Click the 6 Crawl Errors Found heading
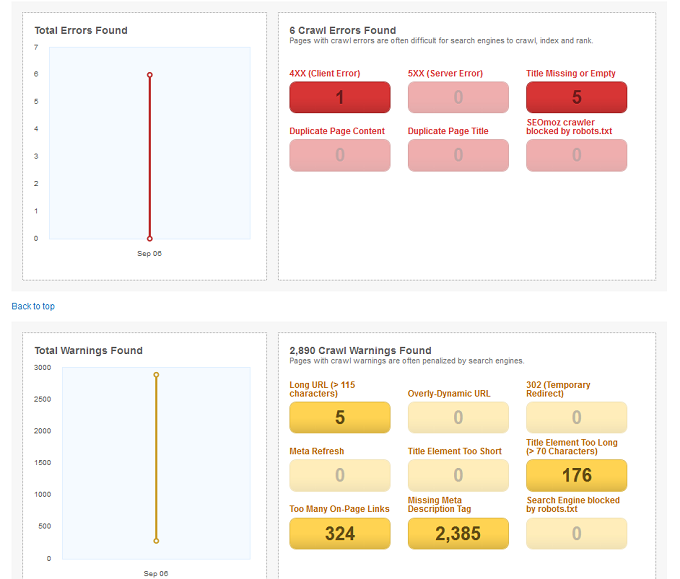This screenshot has width=680, height=579. click(x=343, y=30)
